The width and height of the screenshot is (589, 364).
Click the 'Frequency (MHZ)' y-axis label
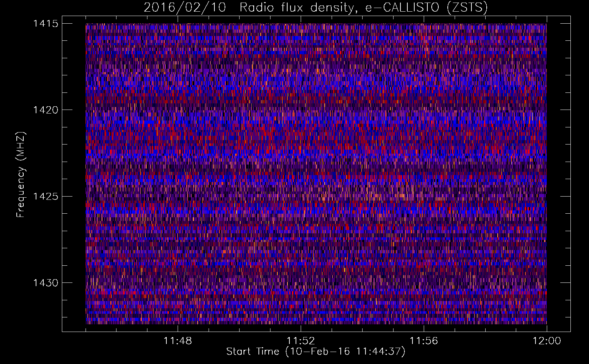[21, 175]
